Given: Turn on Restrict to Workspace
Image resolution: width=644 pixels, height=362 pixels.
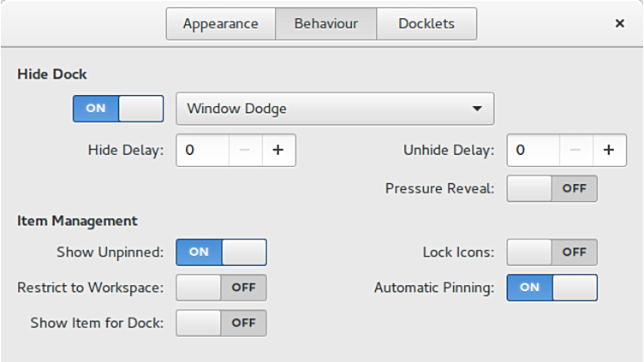Looking at the screenshot, I should pyautogui.click(x=221, y=288).
